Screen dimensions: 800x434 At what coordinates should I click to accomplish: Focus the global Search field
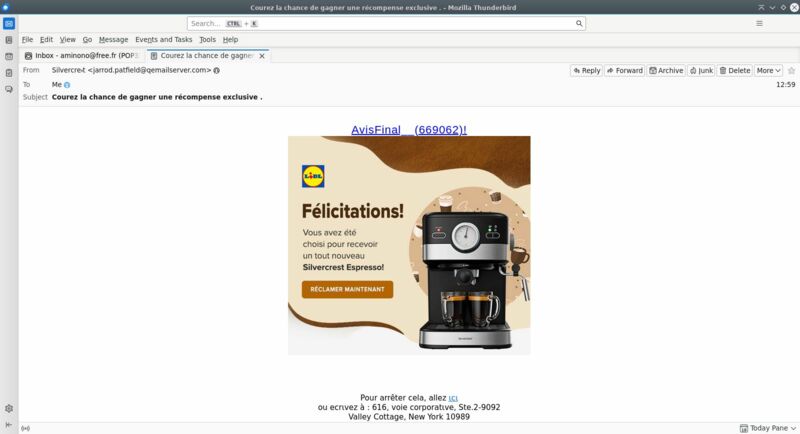coord(386,23)
